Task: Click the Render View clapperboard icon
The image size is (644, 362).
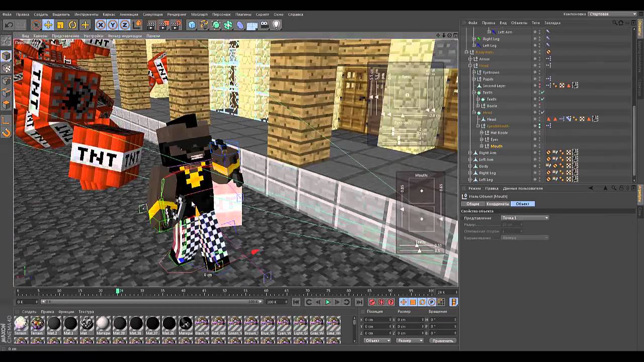Action: [150, 25]
